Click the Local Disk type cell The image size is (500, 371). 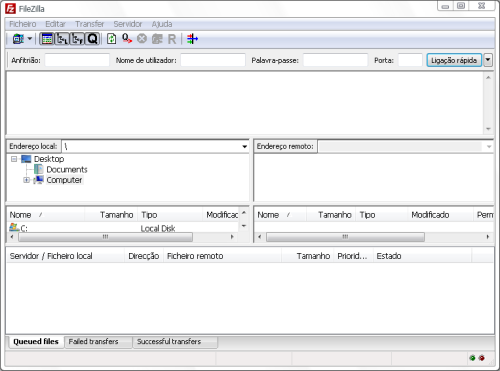tap(158, 228)
